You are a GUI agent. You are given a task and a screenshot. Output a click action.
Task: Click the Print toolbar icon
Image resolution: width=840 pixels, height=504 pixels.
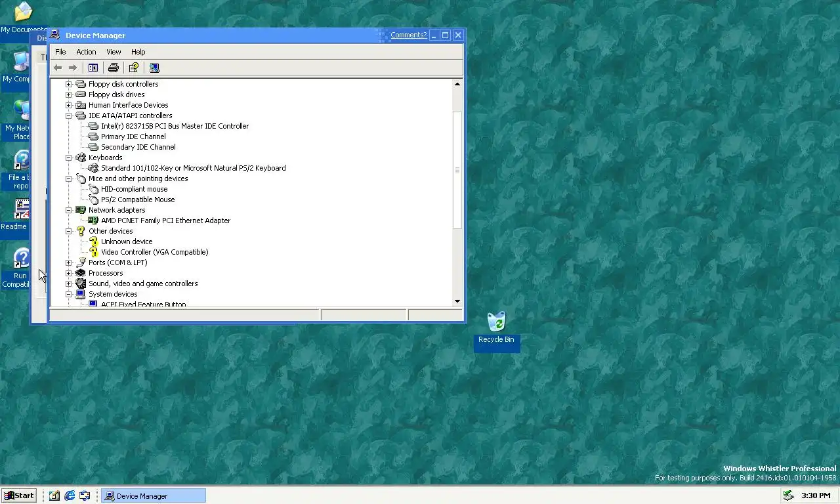tap(114, 68)
